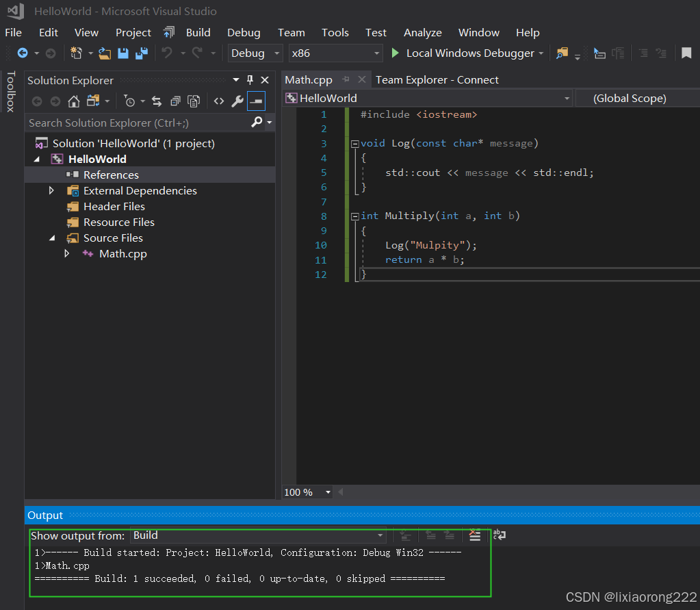Click the Save All toolbar icon
This screenshot has width=700, height=610.
[x=142, y=53]
